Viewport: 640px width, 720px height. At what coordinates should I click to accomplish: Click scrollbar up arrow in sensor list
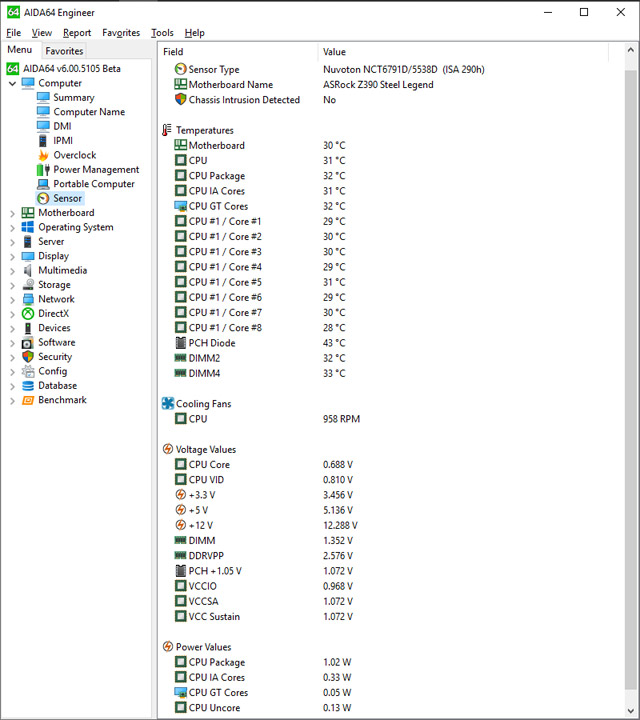coord(630,50)
